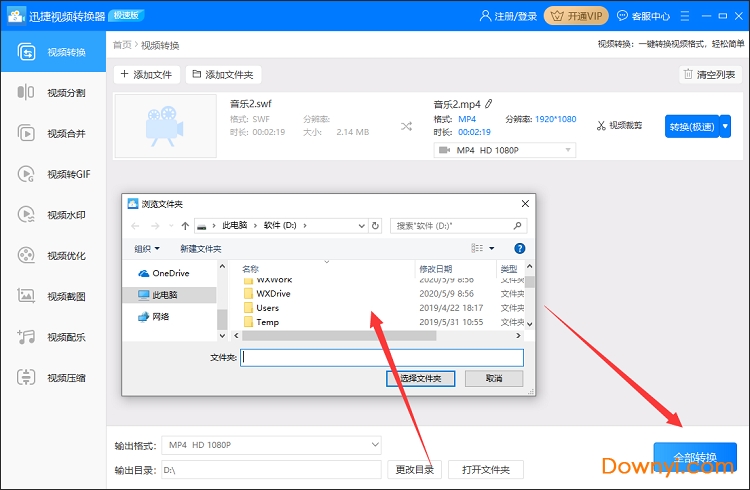750x490 pixels.
Task: Click 软件 (D:) in address breadcrumb
Action: coord(280,225)
